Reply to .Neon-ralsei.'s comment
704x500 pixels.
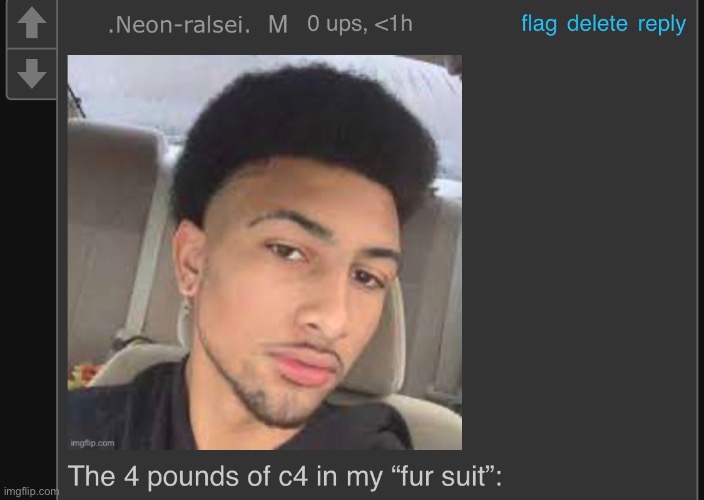click(662, 24)
